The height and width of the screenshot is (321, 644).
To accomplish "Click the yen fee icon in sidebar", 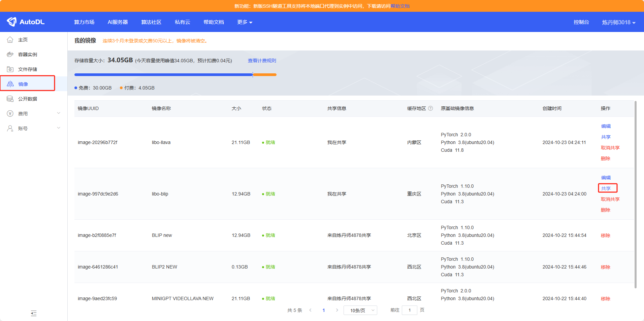I will point(10,114).
